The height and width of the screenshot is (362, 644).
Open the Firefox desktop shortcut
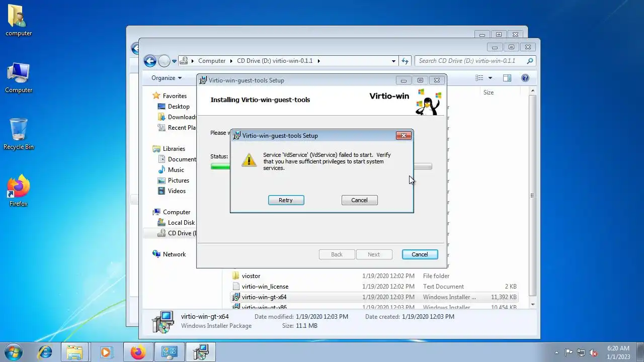[19, 192]
